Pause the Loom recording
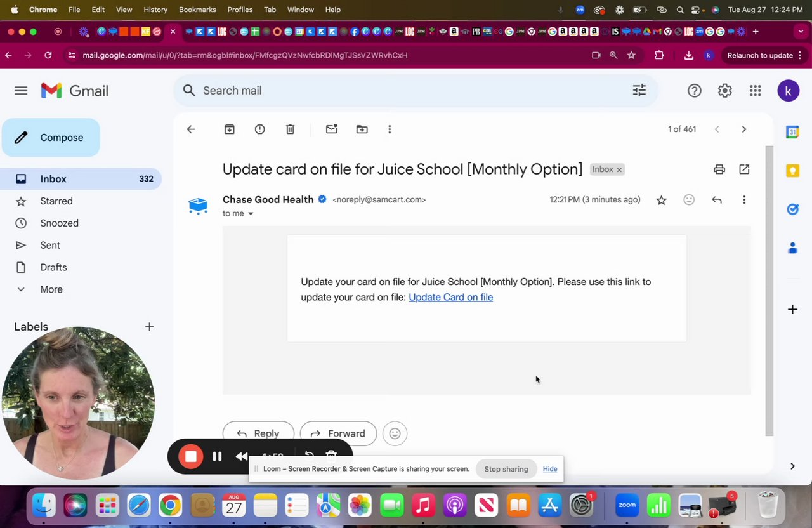812x528 pixels. (x=217, y=456)
